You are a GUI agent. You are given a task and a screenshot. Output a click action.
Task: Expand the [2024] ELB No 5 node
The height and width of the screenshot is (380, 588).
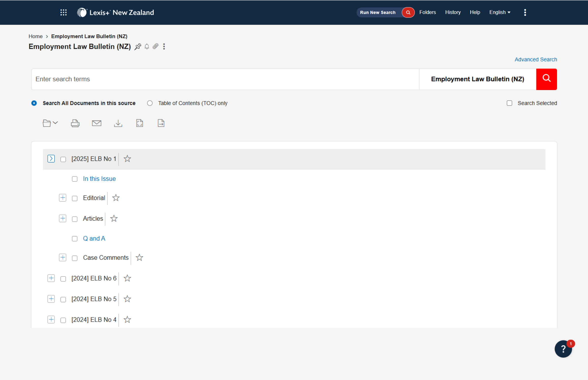pos(51,299)
